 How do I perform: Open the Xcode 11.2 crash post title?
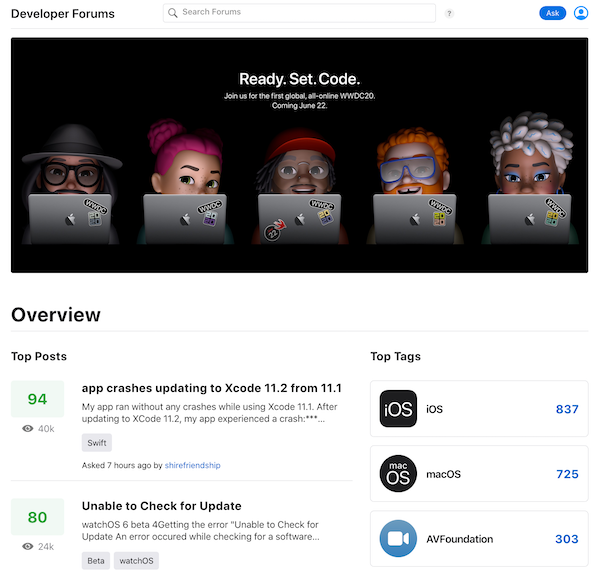point(211,388)
